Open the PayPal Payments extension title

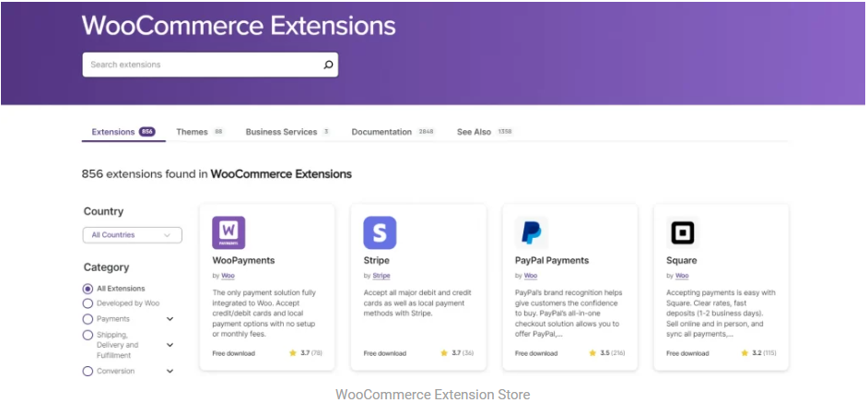point(552,261)
